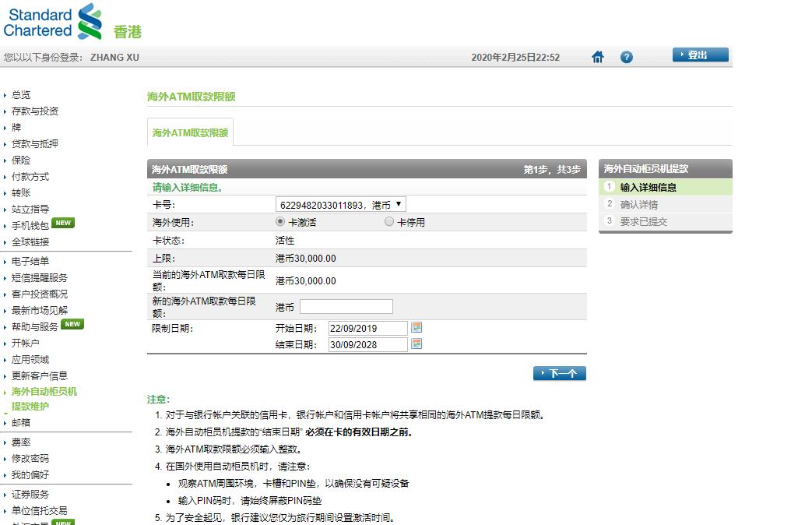Select the 卡激活 radio button

(x=280, y=221)
